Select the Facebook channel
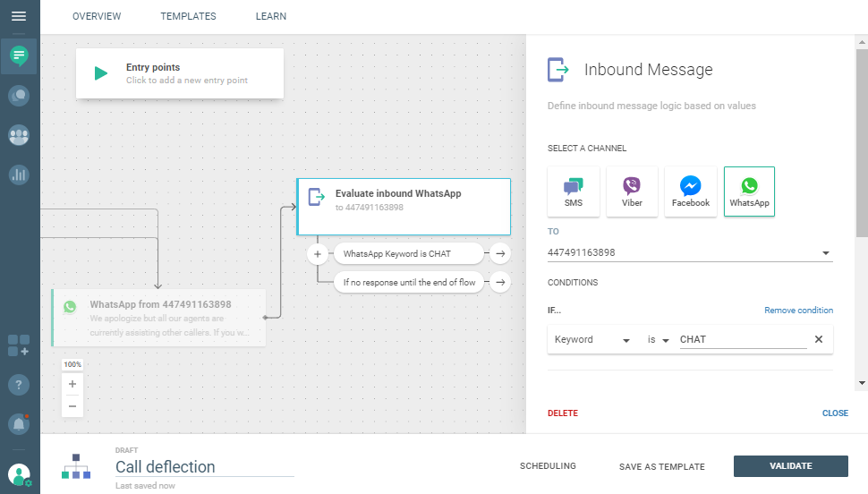 [691, 192]
